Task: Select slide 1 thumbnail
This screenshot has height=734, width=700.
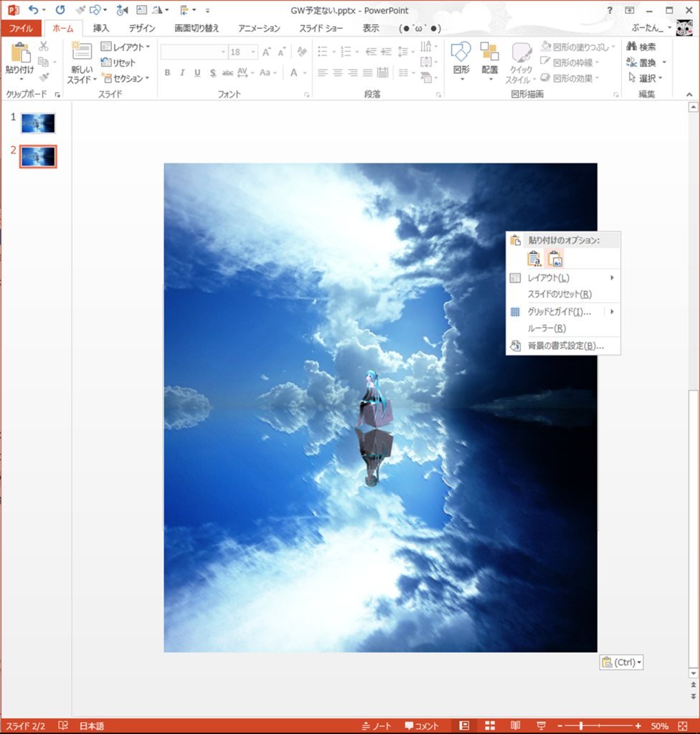Action: 38,123
